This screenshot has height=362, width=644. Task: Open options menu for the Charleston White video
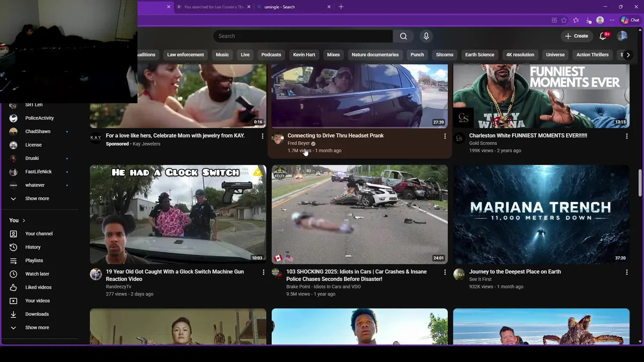pyautogui.click(x=626, y=136)
